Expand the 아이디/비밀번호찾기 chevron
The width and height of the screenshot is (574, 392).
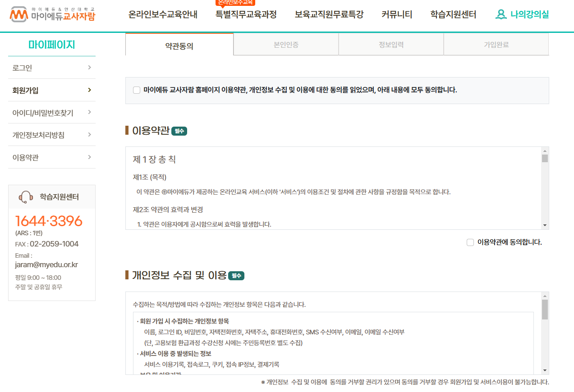(90, 112)
